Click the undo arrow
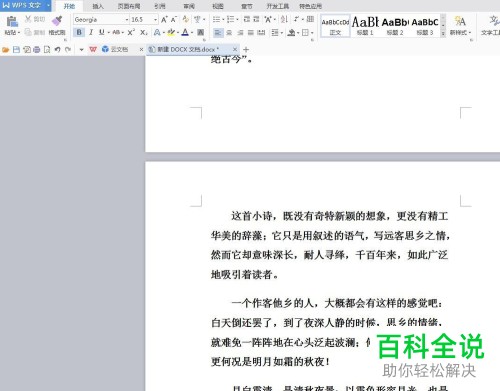The width and height of the screenshot is (500, 391). pos(57,50)
